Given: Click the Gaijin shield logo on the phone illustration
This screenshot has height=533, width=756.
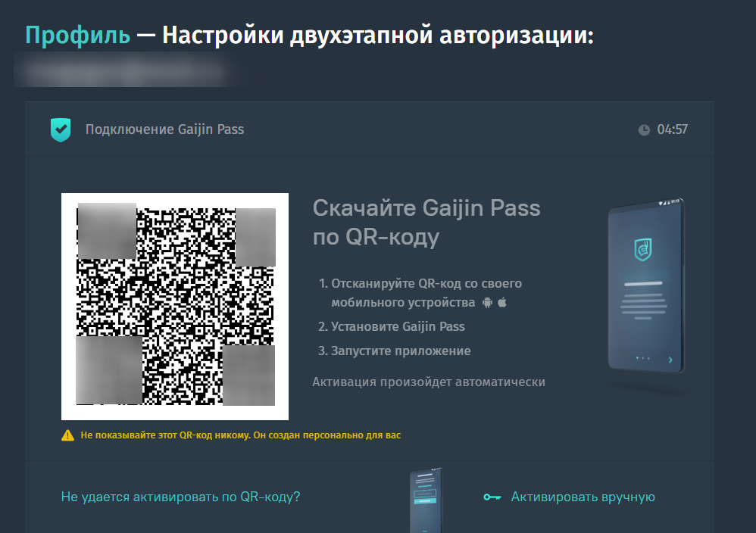Looking at the screenshot, I should (642, 250).
